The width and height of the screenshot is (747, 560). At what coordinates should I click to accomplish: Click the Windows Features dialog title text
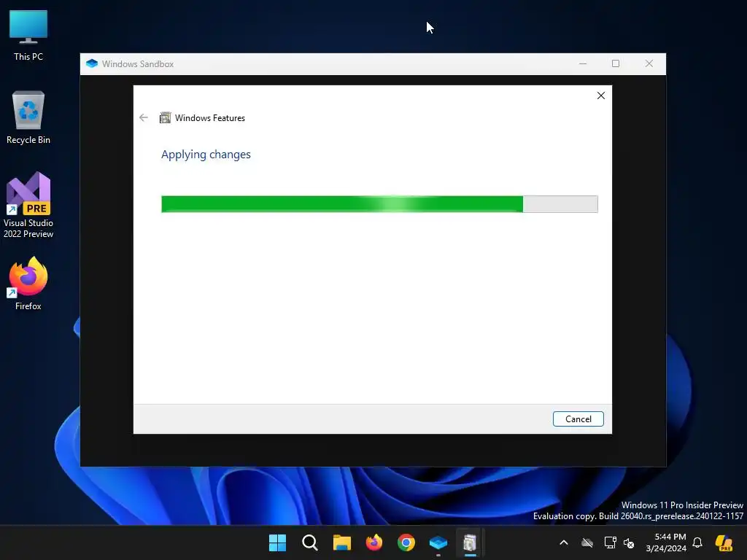[x=209, y=118]
